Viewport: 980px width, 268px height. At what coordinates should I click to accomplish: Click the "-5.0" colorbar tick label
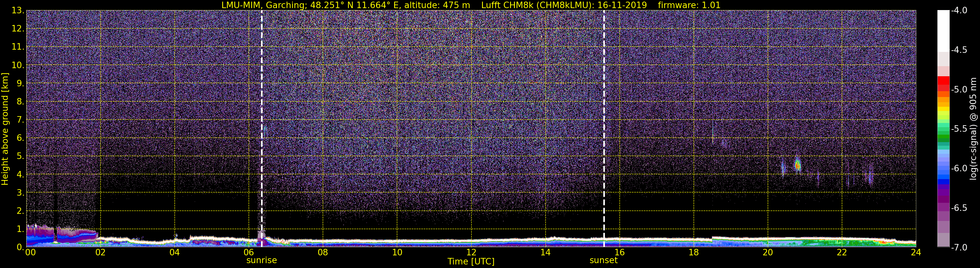(x=959, y=89)
